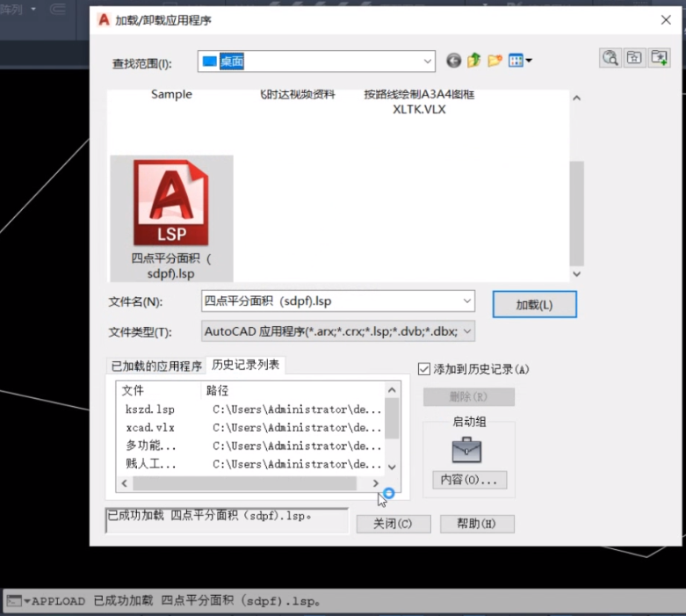
Task: Click the history list scroll left arrow
Action: 124,483
